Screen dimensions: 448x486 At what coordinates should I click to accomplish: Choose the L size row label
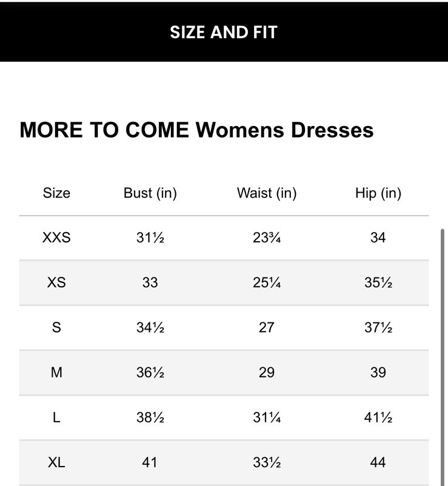[56, 417]
